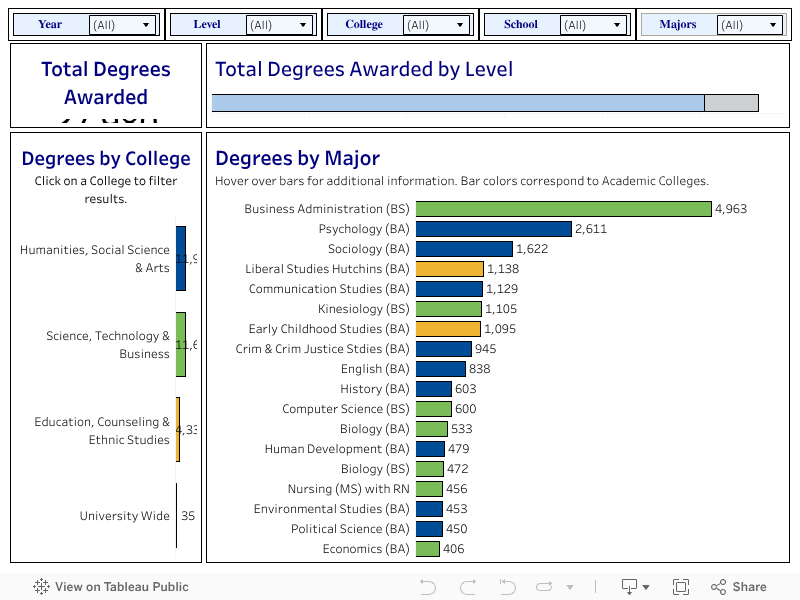Select Education, Counseling & Ethnic Studies orange bar
800x600 pixels.
pyautogui.click(x=178, y=430)
